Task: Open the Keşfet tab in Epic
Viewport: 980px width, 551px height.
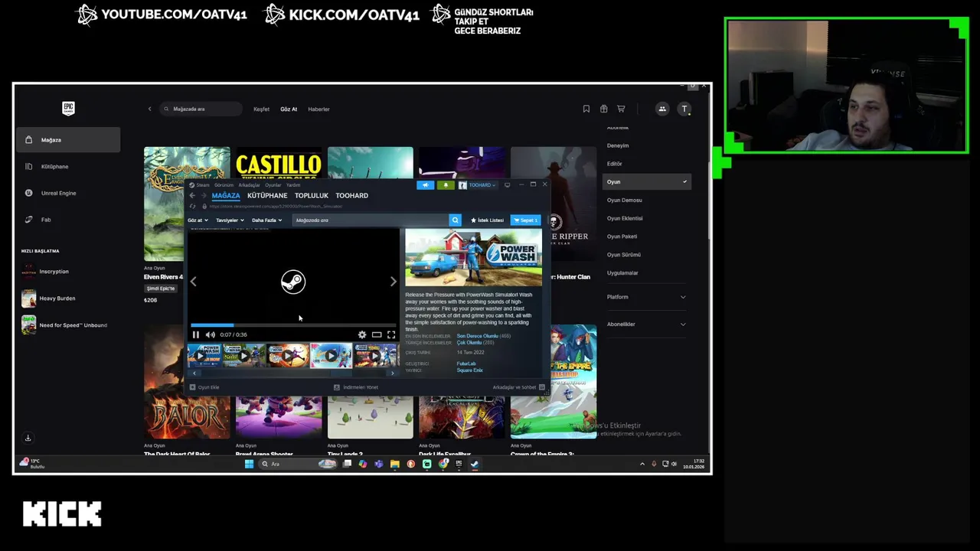Action: coord(261,109)
